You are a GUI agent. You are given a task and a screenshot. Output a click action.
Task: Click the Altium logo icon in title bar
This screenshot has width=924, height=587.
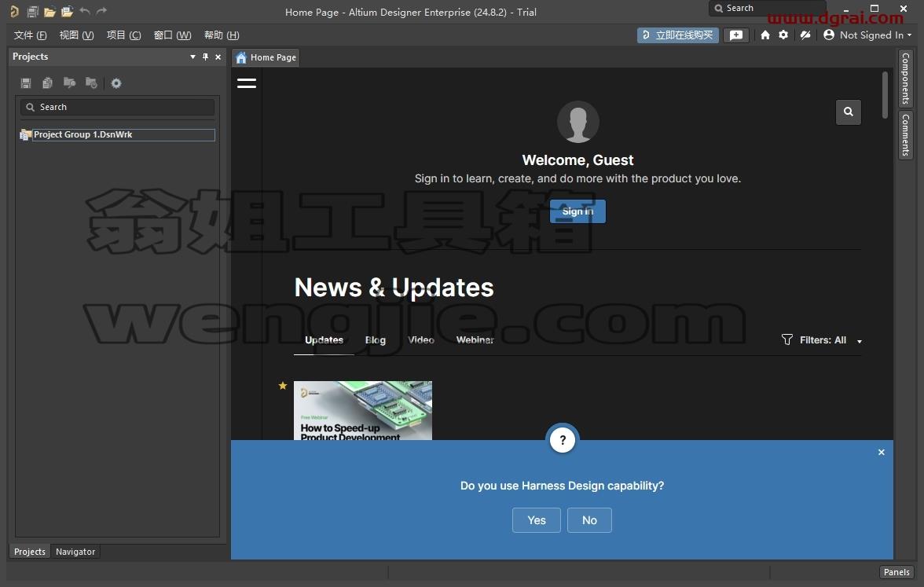click(14, 11)
